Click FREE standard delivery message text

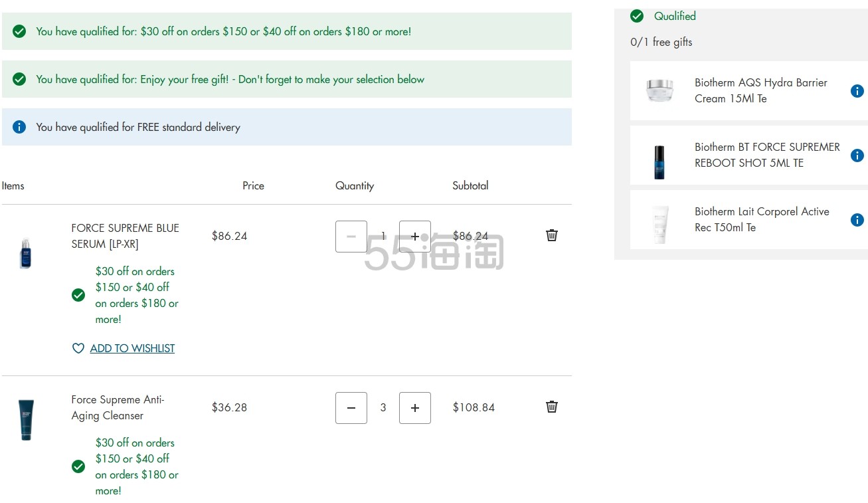pos(138,127)
